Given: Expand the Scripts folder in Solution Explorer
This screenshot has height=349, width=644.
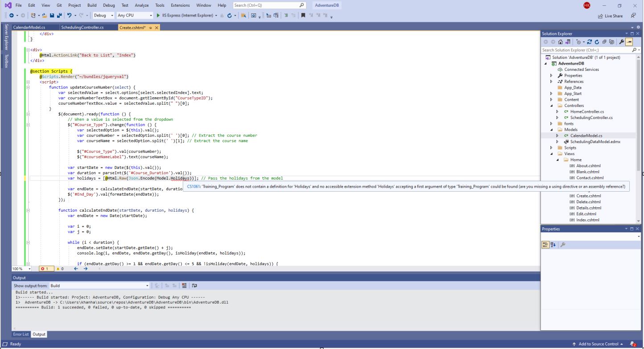Looking at the screenshot, I should pos(551,148).
